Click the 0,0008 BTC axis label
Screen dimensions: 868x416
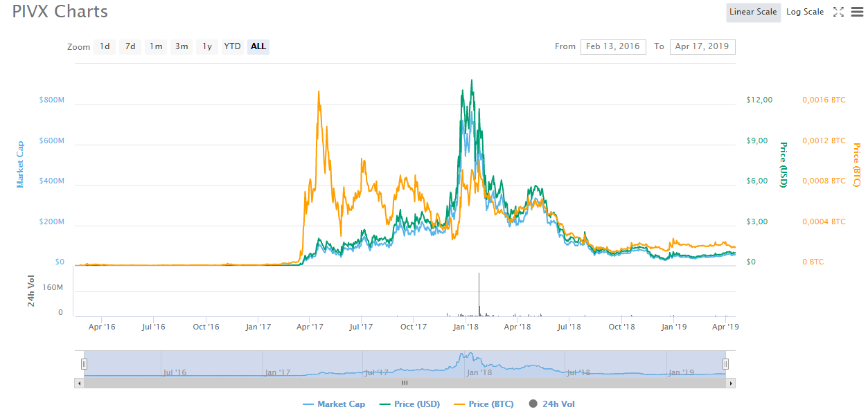pos(824,181)
